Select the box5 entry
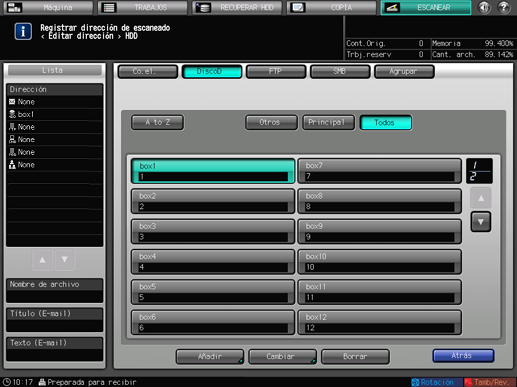The height and width of the screenshot is (387, 517). pyautogui.click(x=213, y=292)
